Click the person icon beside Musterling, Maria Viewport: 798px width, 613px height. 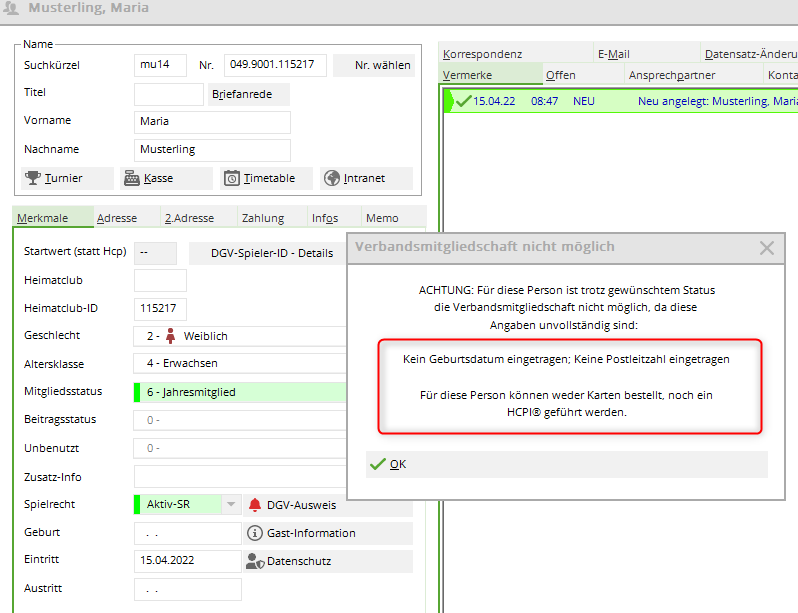11,8
